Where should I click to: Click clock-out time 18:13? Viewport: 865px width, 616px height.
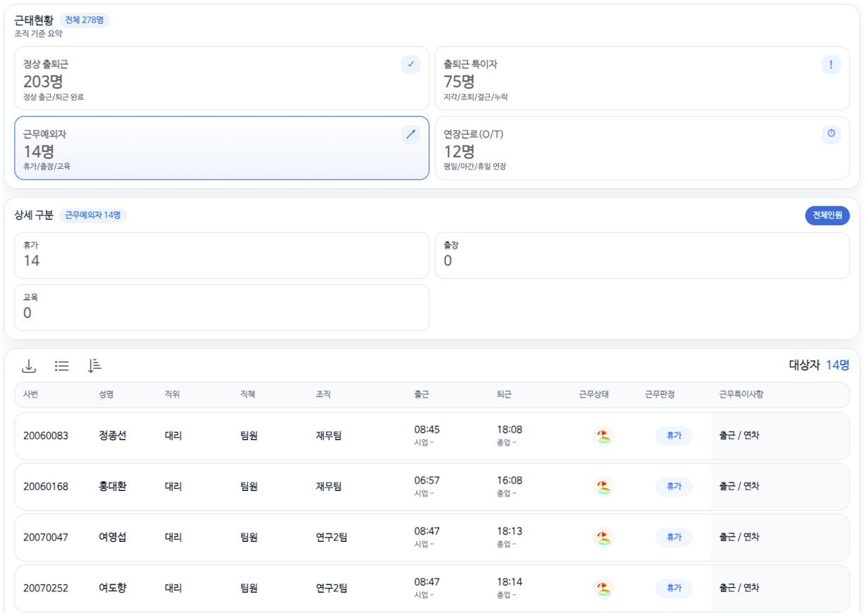[x=510, y=532]
